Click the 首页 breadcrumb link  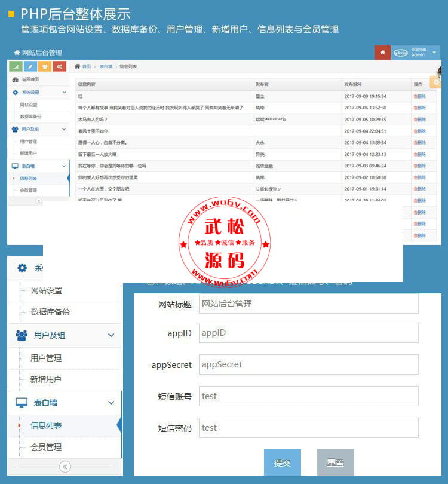click(87, 66)
